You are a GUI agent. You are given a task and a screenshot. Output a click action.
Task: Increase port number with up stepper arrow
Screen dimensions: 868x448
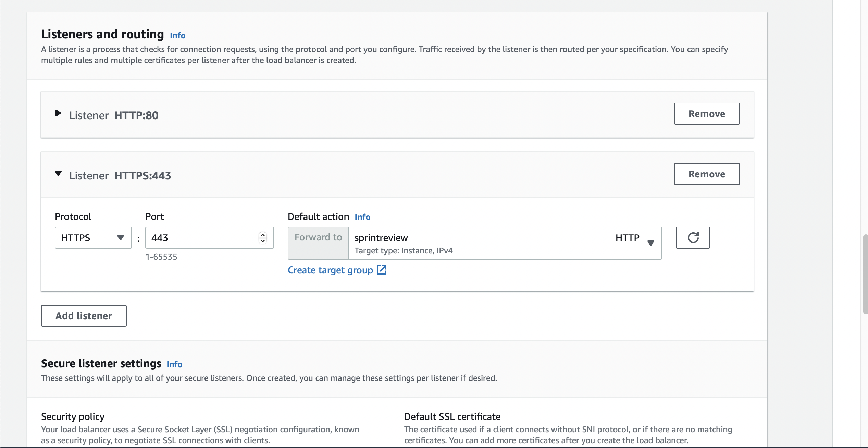pos(263,235)
